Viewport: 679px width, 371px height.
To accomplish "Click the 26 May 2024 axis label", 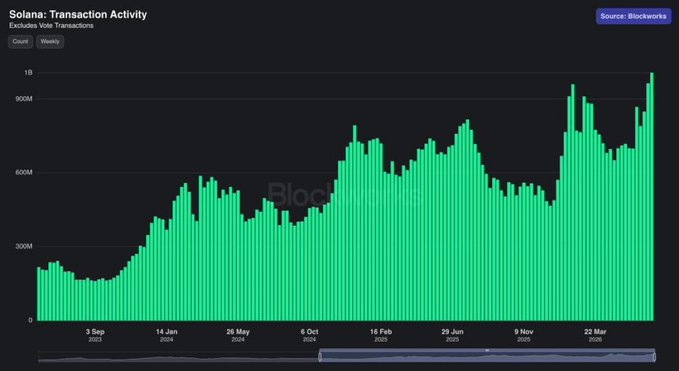I will 238,335.
